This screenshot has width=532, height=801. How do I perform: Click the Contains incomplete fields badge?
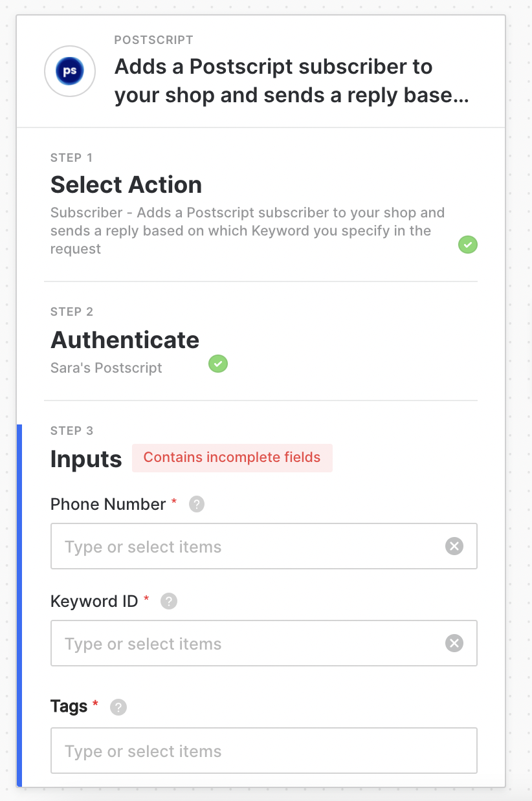coord(232,457)
